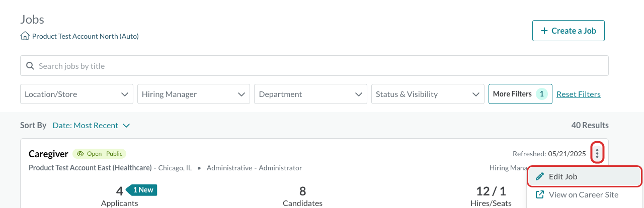Click the home icon beside Product Test Account North
The image size is (644, 208).
click(x=25, y=36)
